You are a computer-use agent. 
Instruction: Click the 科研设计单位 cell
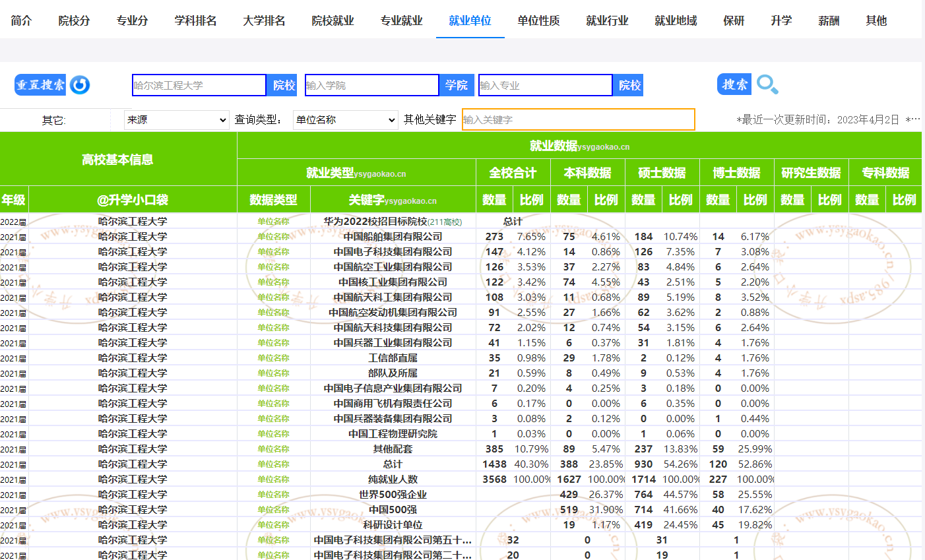[393, 524]
